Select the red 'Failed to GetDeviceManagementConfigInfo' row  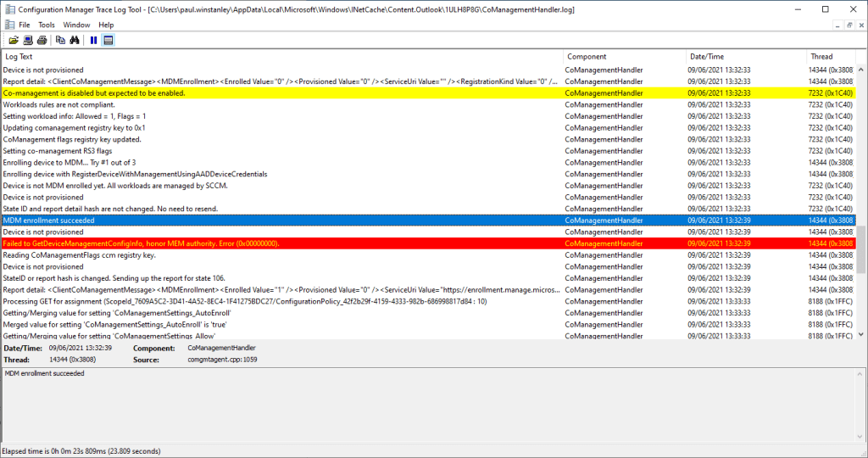[x=280, y=243]
